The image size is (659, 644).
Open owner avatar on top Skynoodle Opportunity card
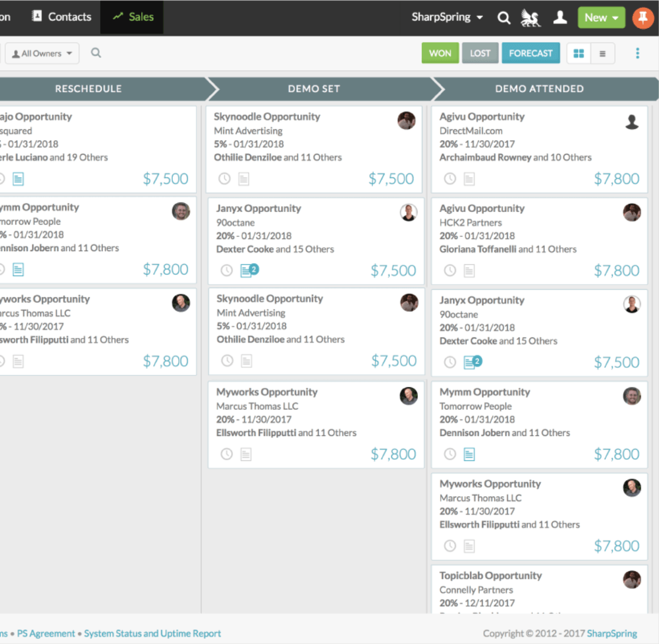pyautogui.click(x=406, y=121)
